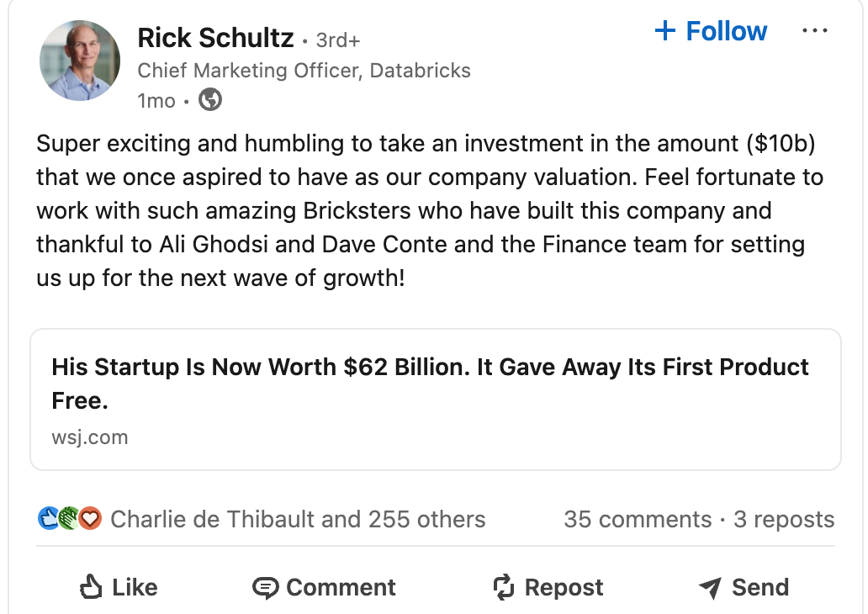
Task: Click the Chief Marketing Officer headline text
Action: point(304,71)
